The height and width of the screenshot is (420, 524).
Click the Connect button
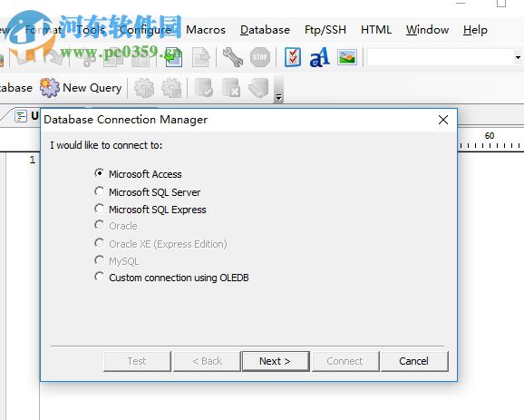[345, 361]
